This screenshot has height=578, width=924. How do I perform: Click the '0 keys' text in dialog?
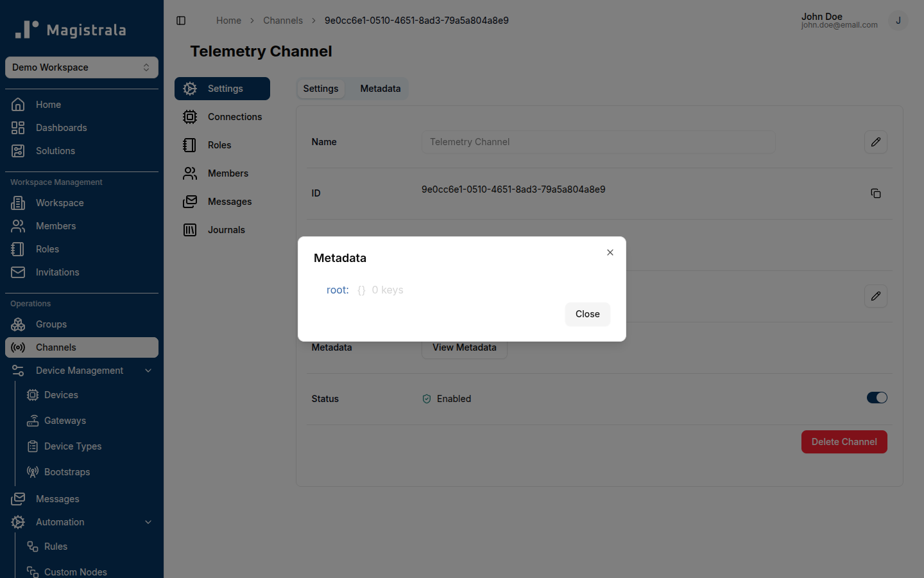click(x=388, y=290)
